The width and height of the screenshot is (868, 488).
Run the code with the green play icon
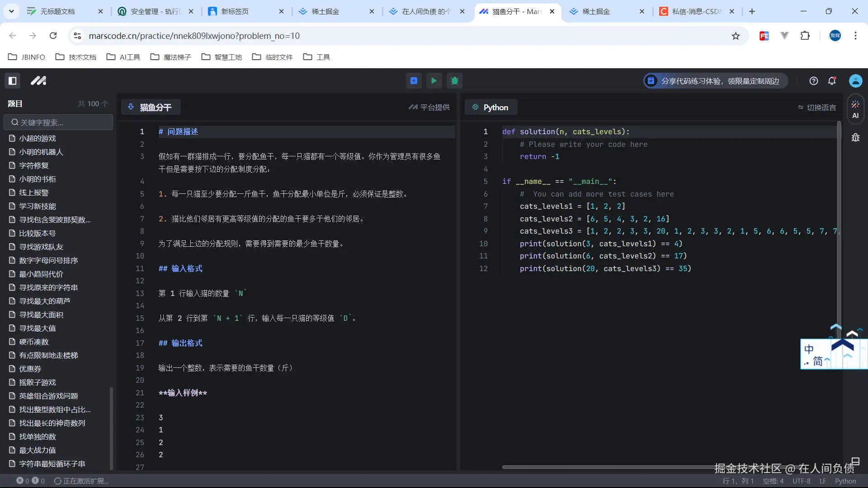pos(434,80)
